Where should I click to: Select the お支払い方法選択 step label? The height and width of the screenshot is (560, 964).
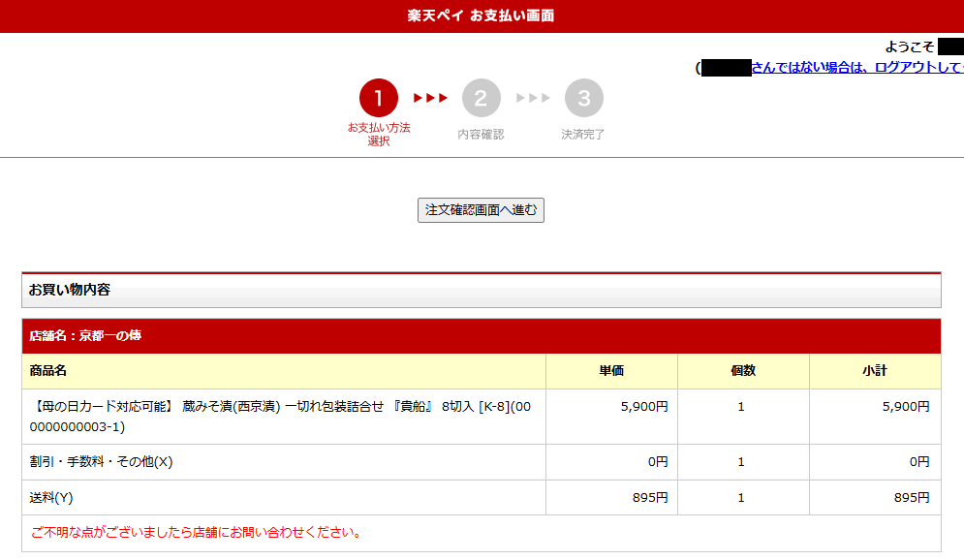pos(379,134)
